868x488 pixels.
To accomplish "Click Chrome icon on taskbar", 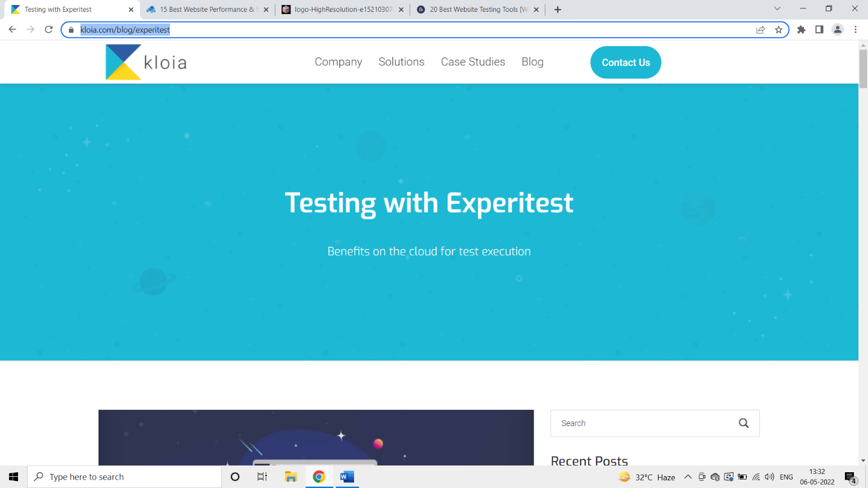I will point(319,477).
